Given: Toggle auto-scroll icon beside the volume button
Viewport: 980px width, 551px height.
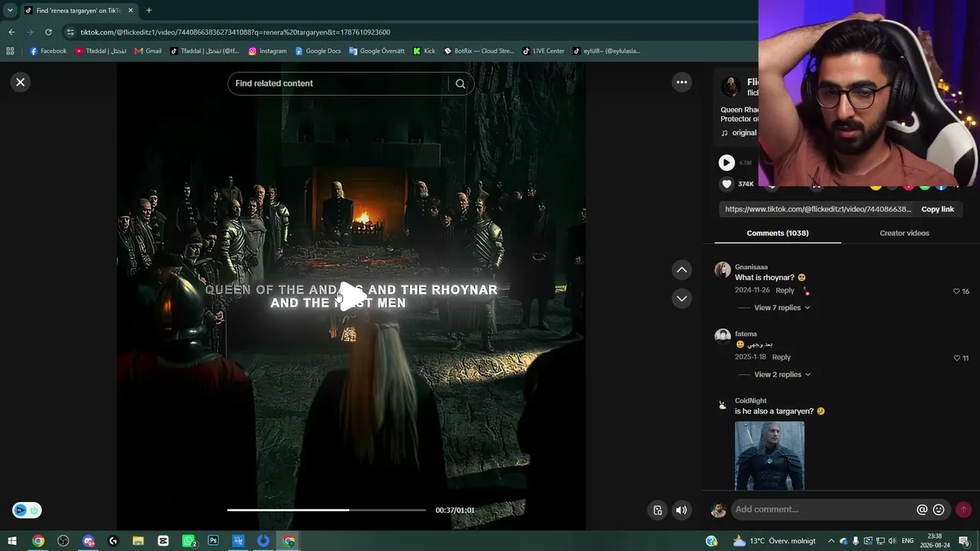Looking at the screenshot, I should [657, 510].
